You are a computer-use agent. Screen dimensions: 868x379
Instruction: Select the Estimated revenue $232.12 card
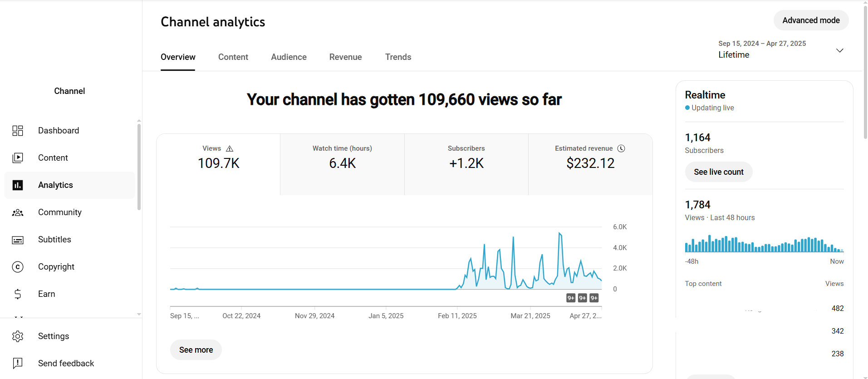click(x=590, y=164)
